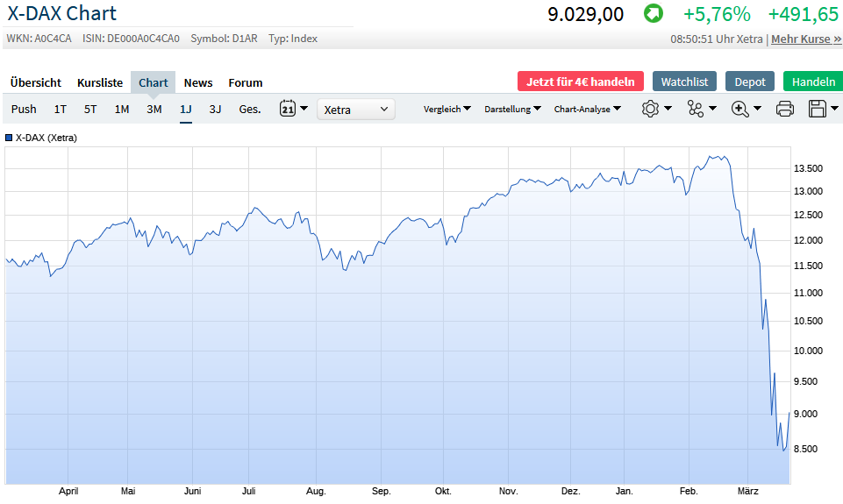Open the Xetra exchange dropdown
Screen dimensions: 843x504
pos(356,109)
